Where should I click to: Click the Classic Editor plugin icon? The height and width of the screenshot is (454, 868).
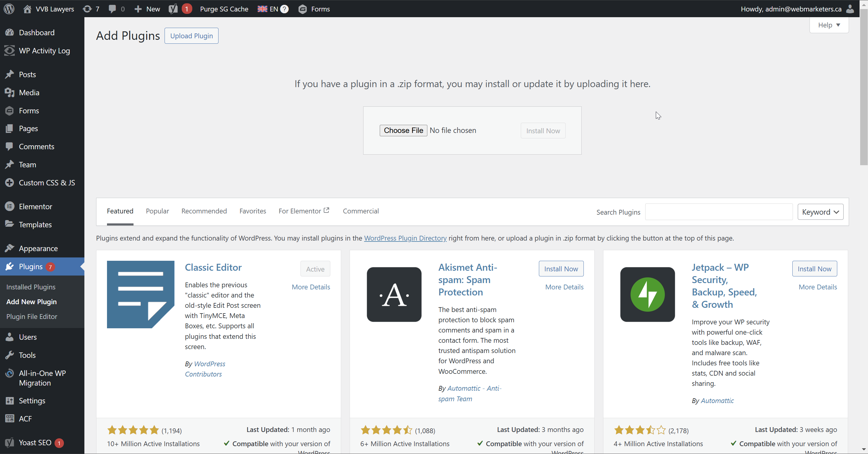(x=140, y=294)
